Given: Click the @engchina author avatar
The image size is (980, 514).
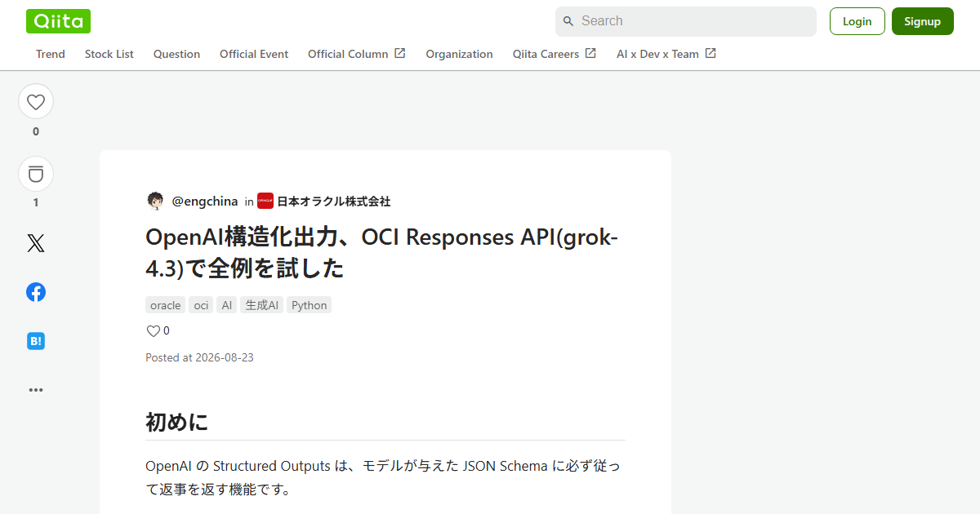Looking at the screenshot, I should coord(155,201).
